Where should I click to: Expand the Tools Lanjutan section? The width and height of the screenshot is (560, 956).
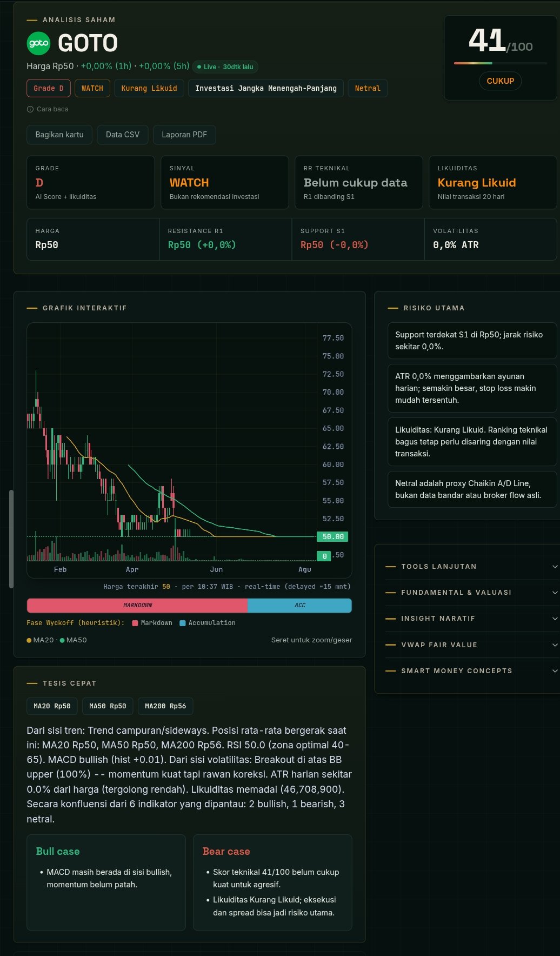(471, 567)
